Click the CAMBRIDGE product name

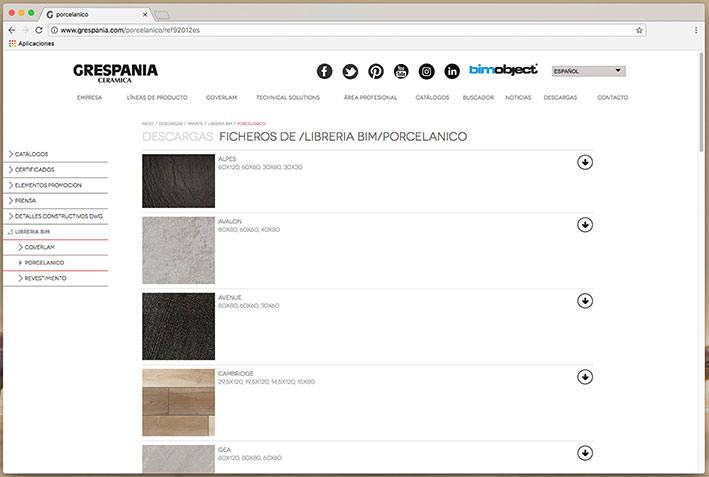tap(236, 373)
